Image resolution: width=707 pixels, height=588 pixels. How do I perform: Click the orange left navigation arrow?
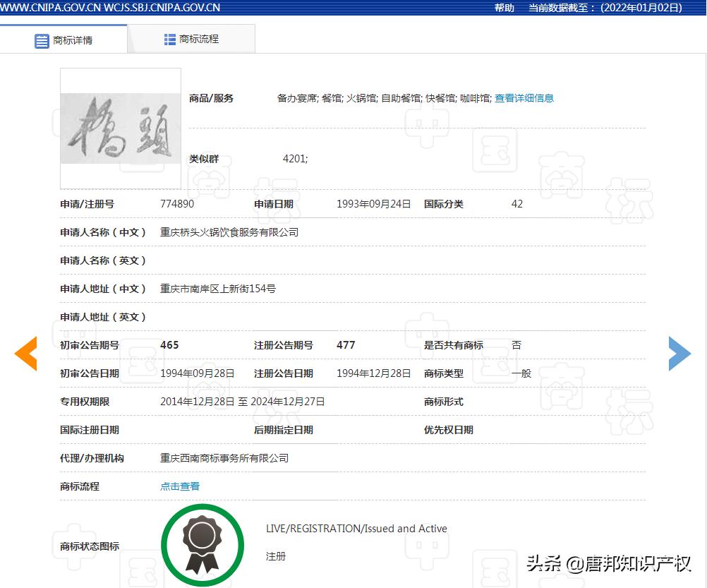click(x=25, y=354)
